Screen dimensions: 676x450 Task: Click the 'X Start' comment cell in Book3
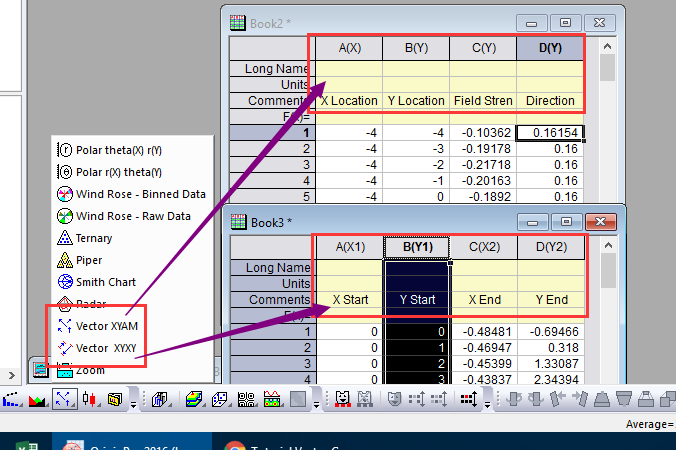pyautogui.click(x=351, y=300)
